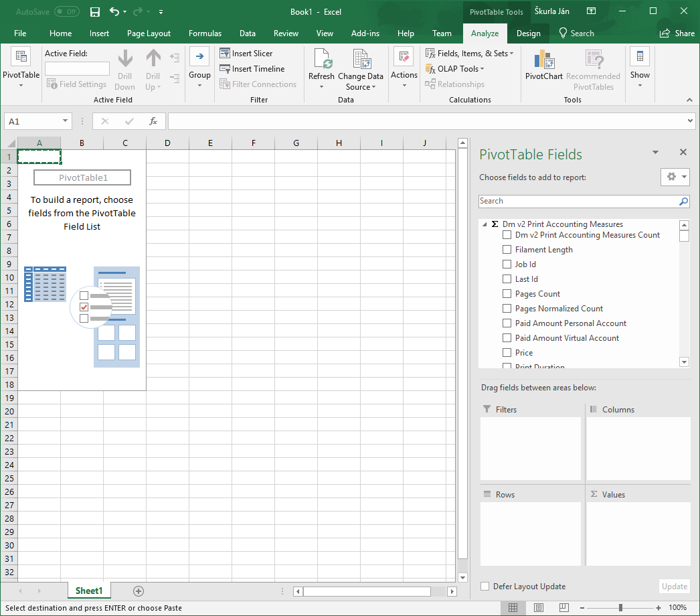This screenshot has width=700, height=616.
Task: Click the field list Search box
Action: 576,201
